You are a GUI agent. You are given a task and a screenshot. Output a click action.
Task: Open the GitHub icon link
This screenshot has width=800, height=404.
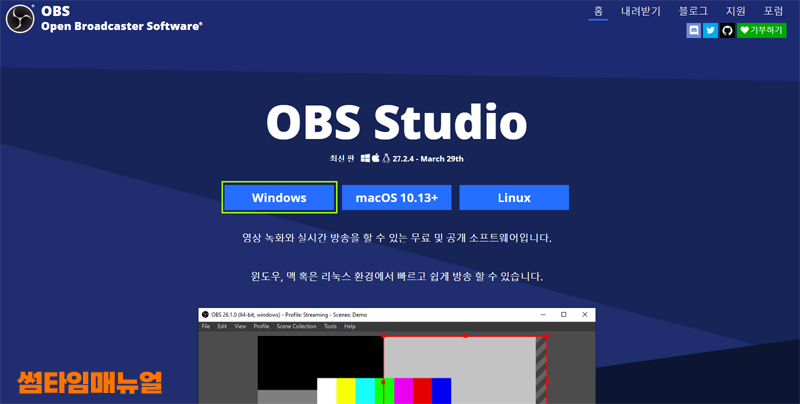tap(728, 31)
